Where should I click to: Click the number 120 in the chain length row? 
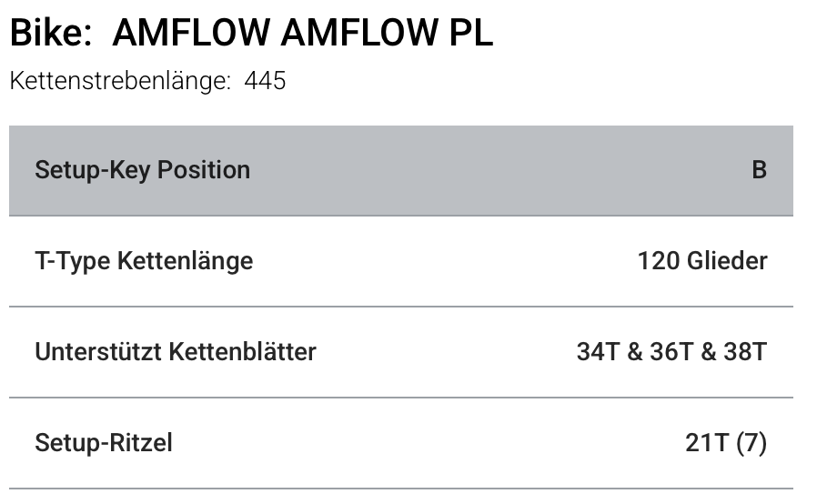659,262
